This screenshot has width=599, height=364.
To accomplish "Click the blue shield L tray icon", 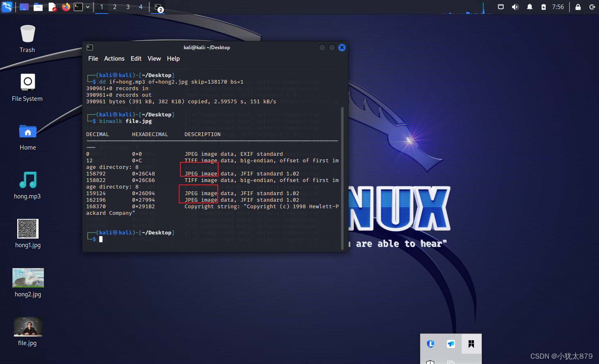I will (x=430, y=344).
